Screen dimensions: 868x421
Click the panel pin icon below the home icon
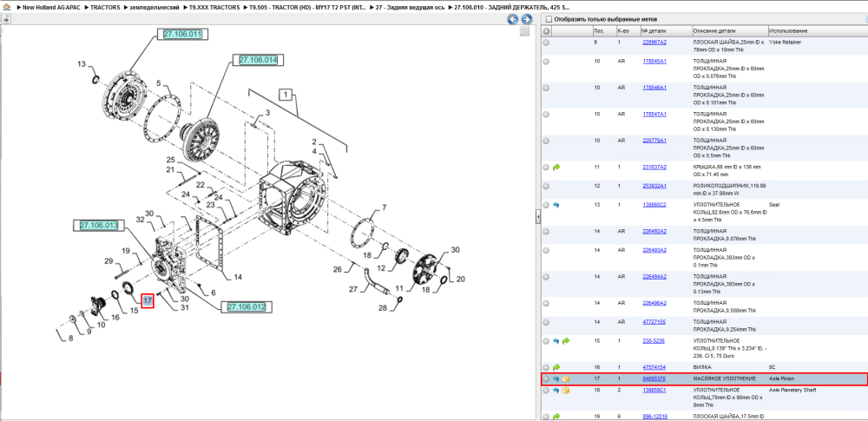[x=5, y=19]
